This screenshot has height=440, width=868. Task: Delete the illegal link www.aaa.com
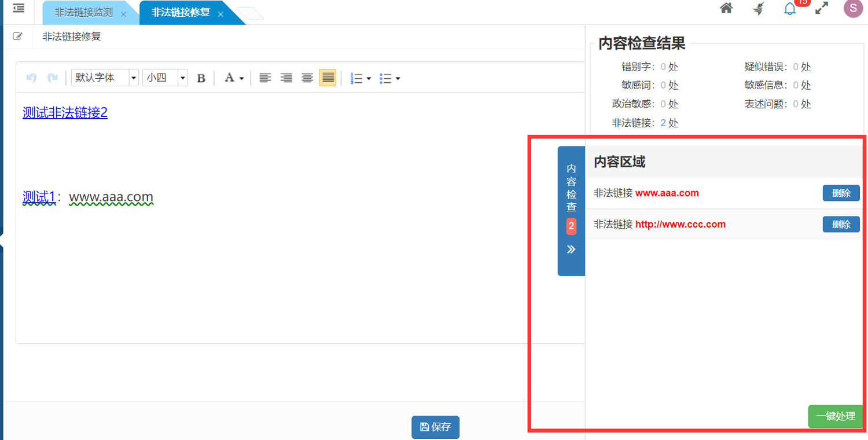coord(841,193)
